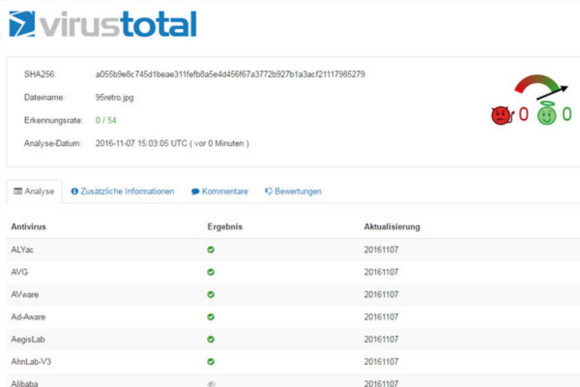This screenshot has width=580, height=387.
Task: Click the green harmless vote count 0
Action: pyautogui.click(x=567, y=114)
